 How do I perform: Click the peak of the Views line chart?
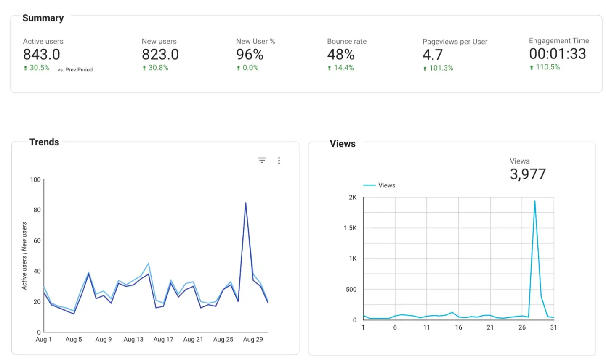(x=535, y=201)
